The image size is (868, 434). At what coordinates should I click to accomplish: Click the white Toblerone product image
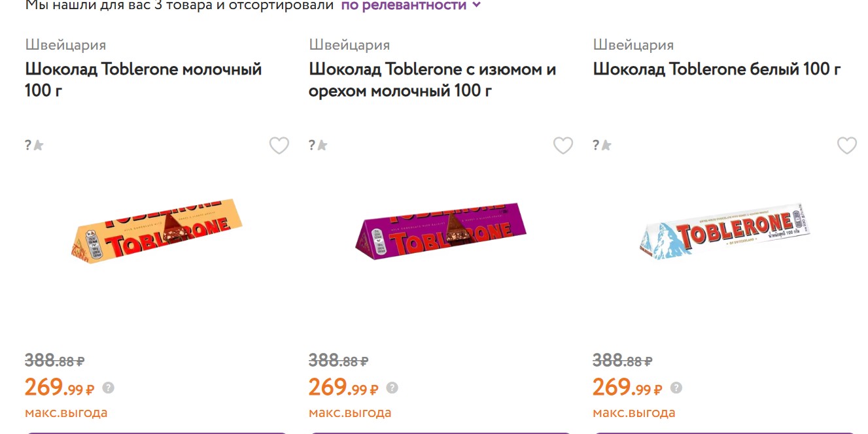click(725, 231)
